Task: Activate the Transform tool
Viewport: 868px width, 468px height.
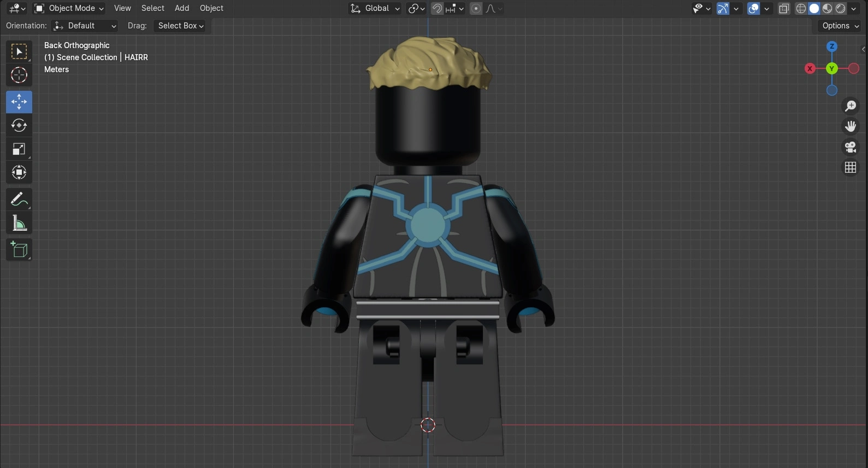Action: pos(19,172)
